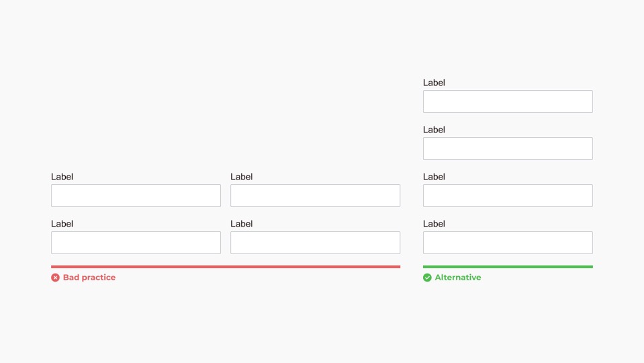The width and height of the screenshot is (644, 363).
Task: Focus the lower-right input of the two-column form
Action: (x=315, y=243)
